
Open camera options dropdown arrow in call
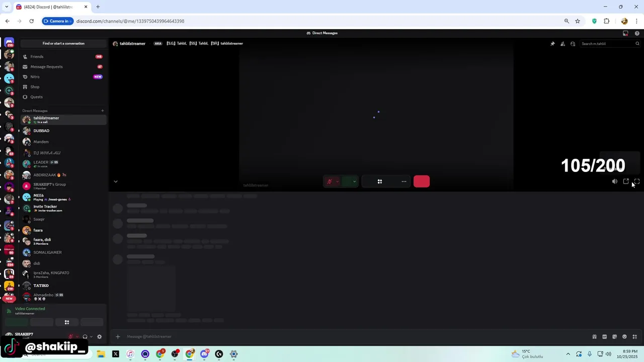click(x=355, y=182)
